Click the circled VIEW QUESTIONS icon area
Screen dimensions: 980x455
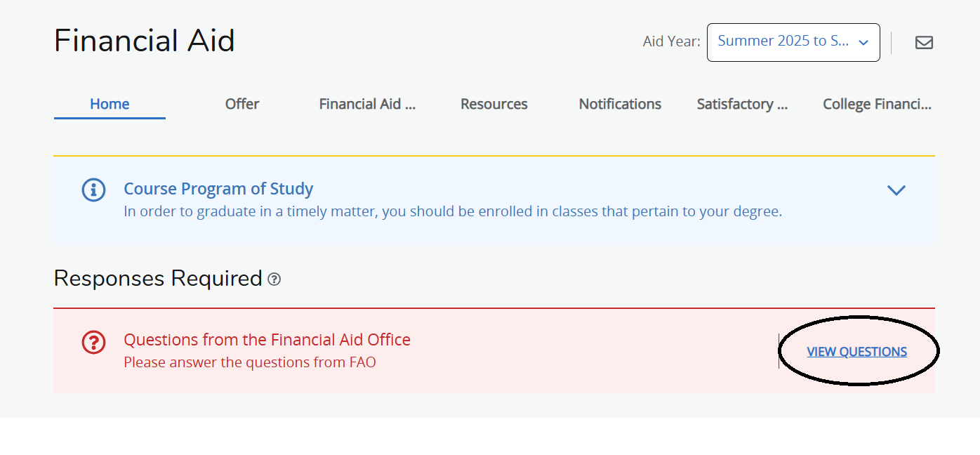(856, 351)
